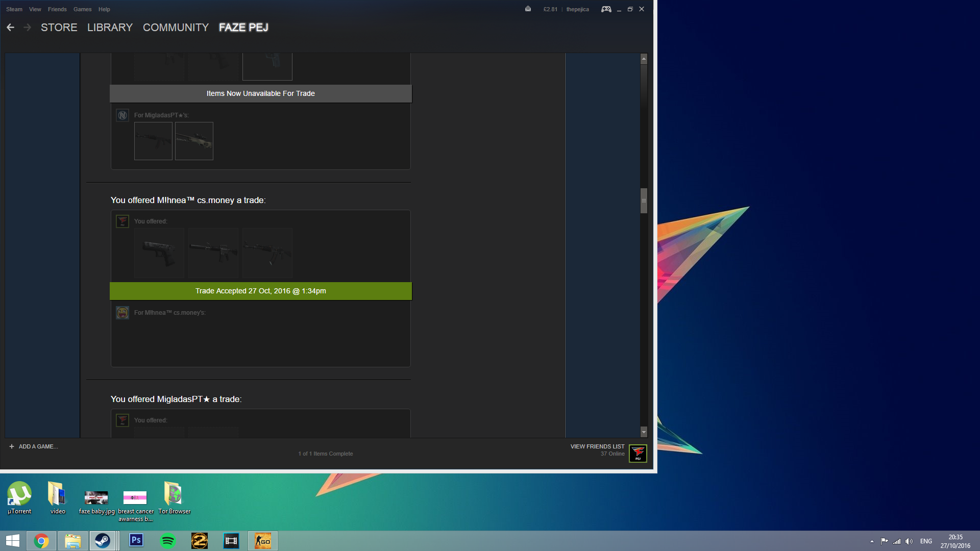Open Photoshop from the taskbar
The image size is (980, 551).
tap(136, 540)
